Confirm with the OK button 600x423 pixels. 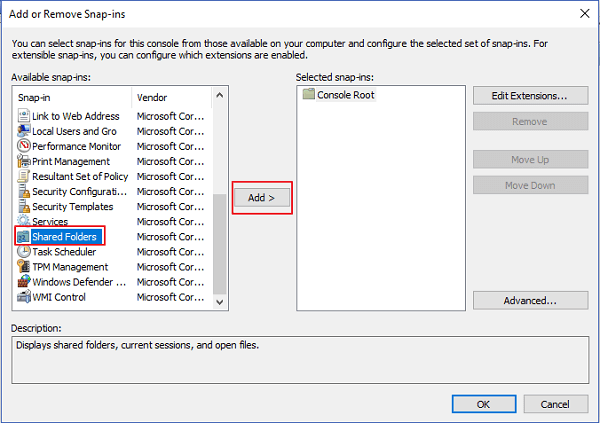pos(482,404)
